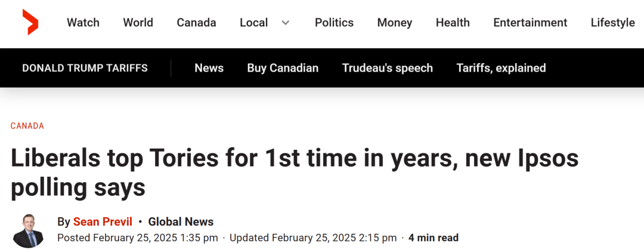Viewport: 644px width, 250px height.
Task: Navigate to the Politics section
Action: pos(334,23)
